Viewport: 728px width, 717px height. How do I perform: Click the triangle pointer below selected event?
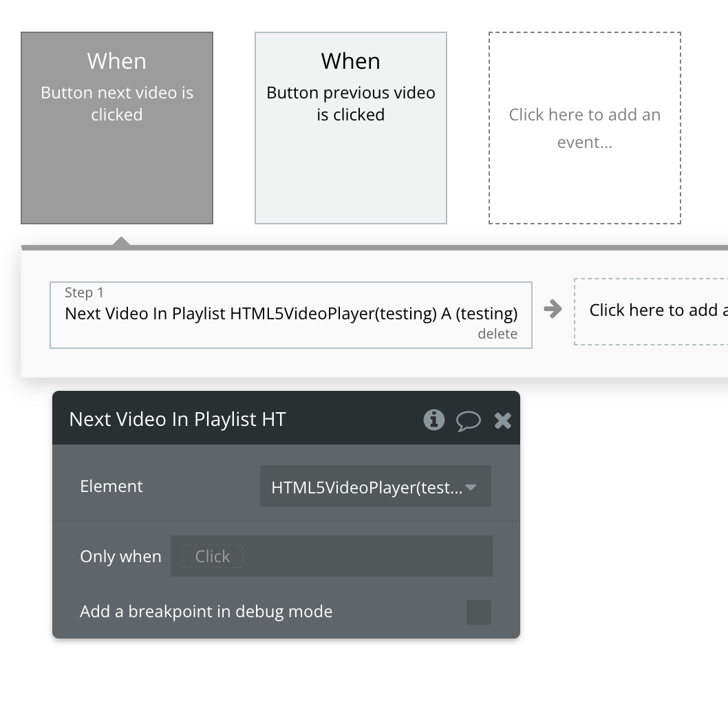(x=121, y=241)
